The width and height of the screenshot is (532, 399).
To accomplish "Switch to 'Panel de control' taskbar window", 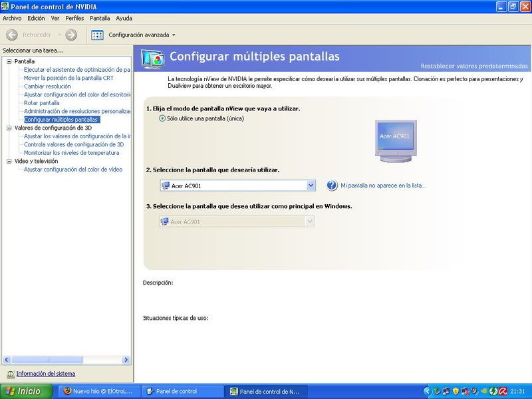I will pyautogui.click(x=182, y=391).
